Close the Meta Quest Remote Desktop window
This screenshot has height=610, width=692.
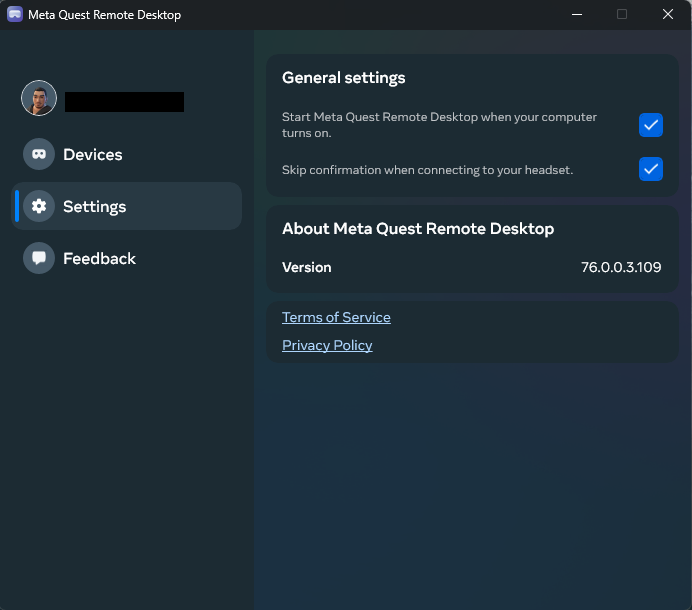tap(668, 15)
